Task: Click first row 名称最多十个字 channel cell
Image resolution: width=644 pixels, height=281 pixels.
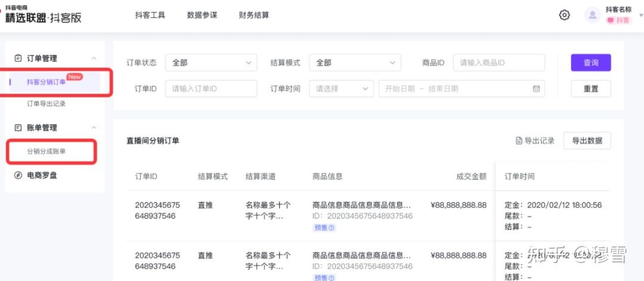Action: pos(268,211)
